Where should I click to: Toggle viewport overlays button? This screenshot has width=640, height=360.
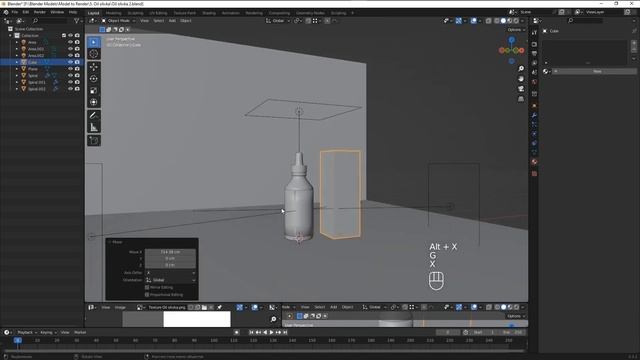pos(473,21)
